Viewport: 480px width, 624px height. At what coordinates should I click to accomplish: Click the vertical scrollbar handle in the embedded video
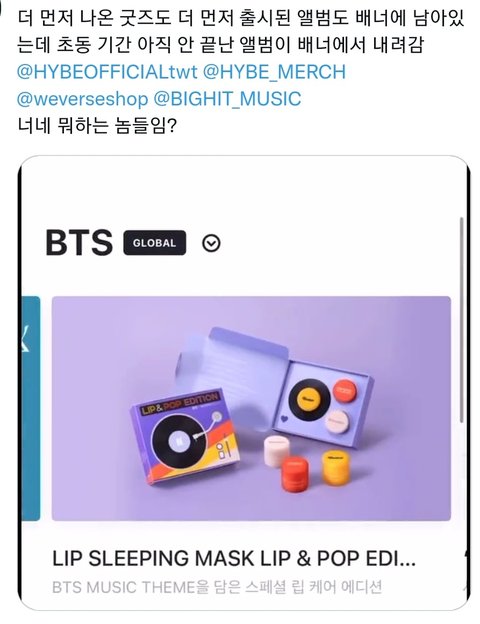click(461, 320)
